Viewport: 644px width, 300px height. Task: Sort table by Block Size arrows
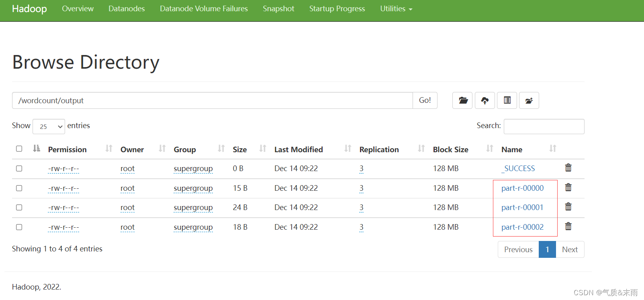click(x=490, y=149)
